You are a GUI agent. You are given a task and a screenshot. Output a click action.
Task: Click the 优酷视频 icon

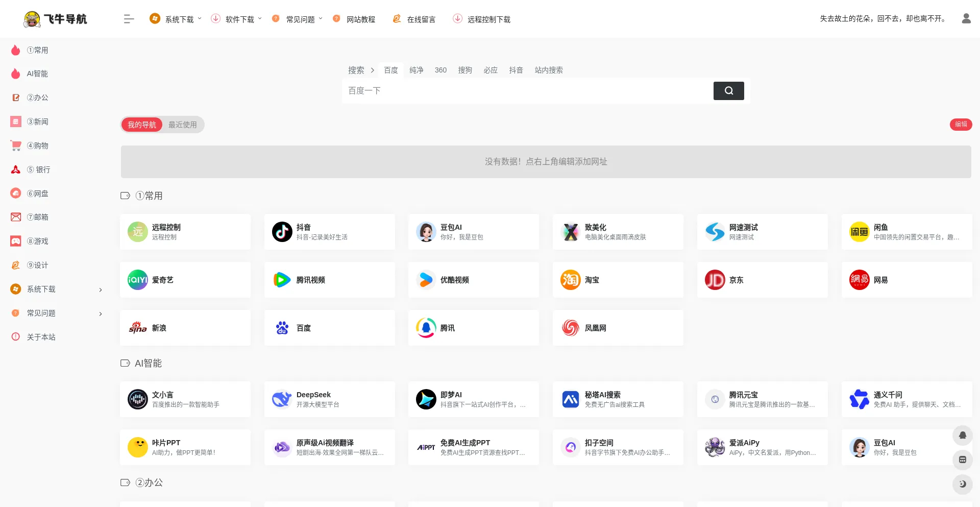(426, 280)
